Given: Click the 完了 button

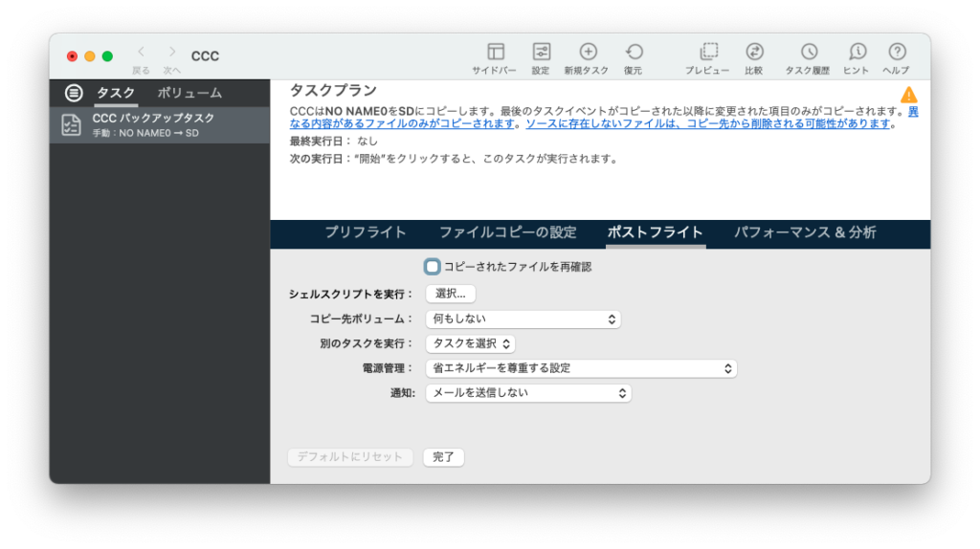Looking at the screenshot, I should [x=443, y=457].
